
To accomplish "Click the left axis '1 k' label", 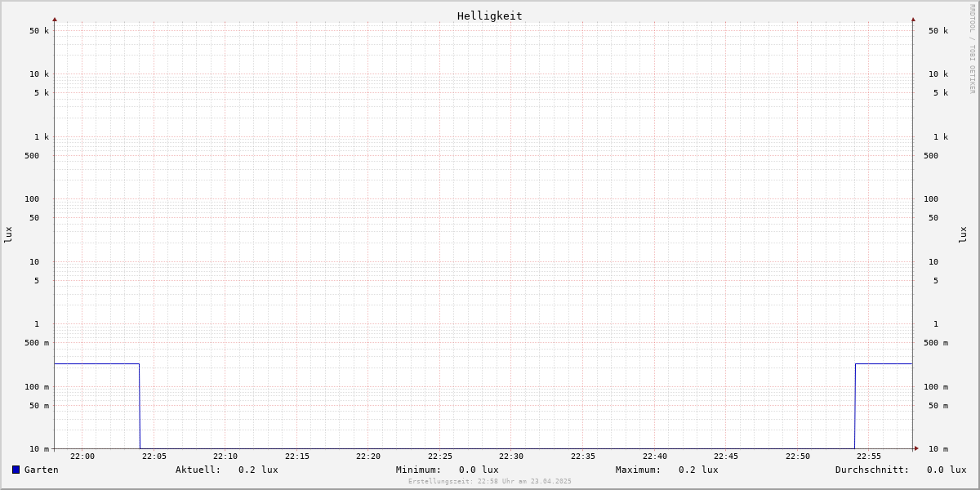I will [42, 137].
